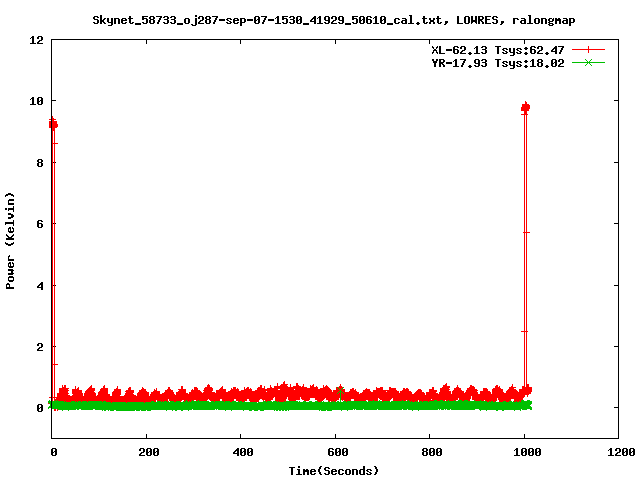Click the red calibration spike peak near 1000 seconds
Image resolution: width=640 pixels, height=480 pixels.
(x=525, y=107)
